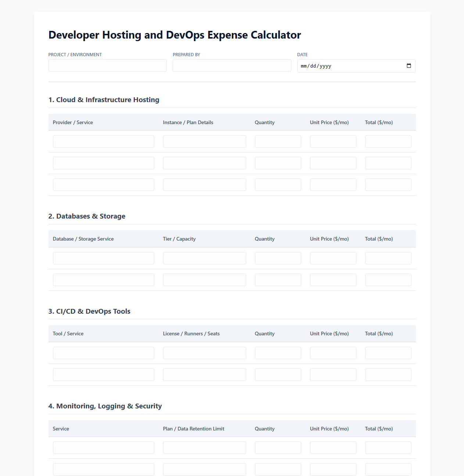This screenshot has height=476, width=464.
Task: Click the '3. CI/CD & DevOps Tools' heading
Action: (x=89, y=311)
